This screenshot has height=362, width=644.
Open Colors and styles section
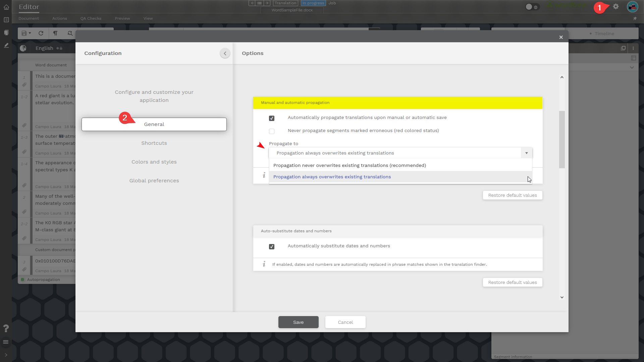154,162
